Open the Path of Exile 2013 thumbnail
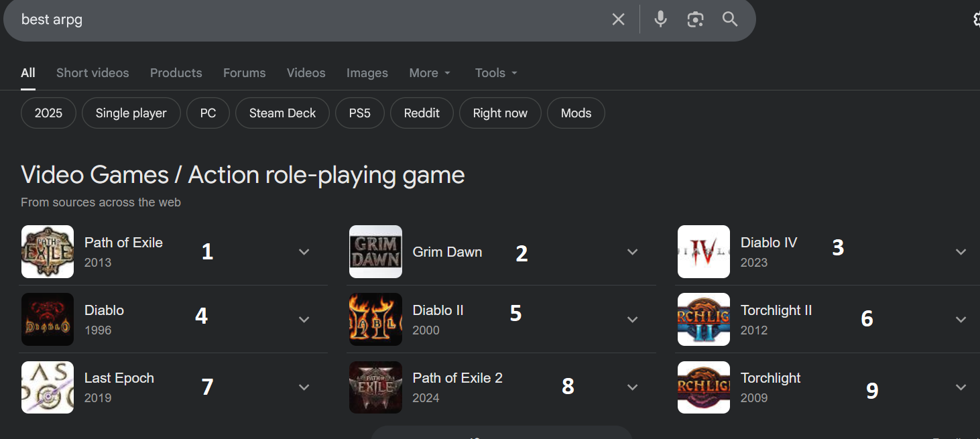 48,251
